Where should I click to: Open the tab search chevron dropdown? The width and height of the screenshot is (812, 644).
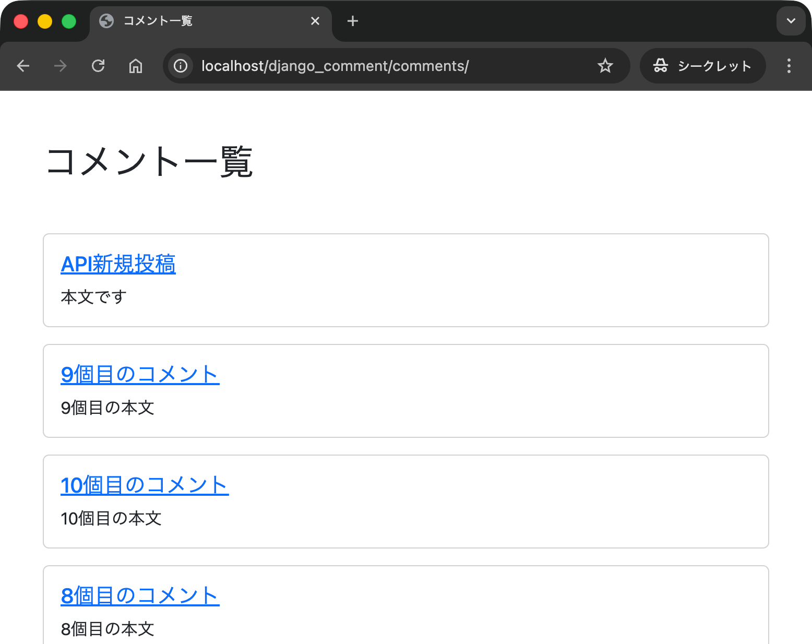click(x=791, y=21)
